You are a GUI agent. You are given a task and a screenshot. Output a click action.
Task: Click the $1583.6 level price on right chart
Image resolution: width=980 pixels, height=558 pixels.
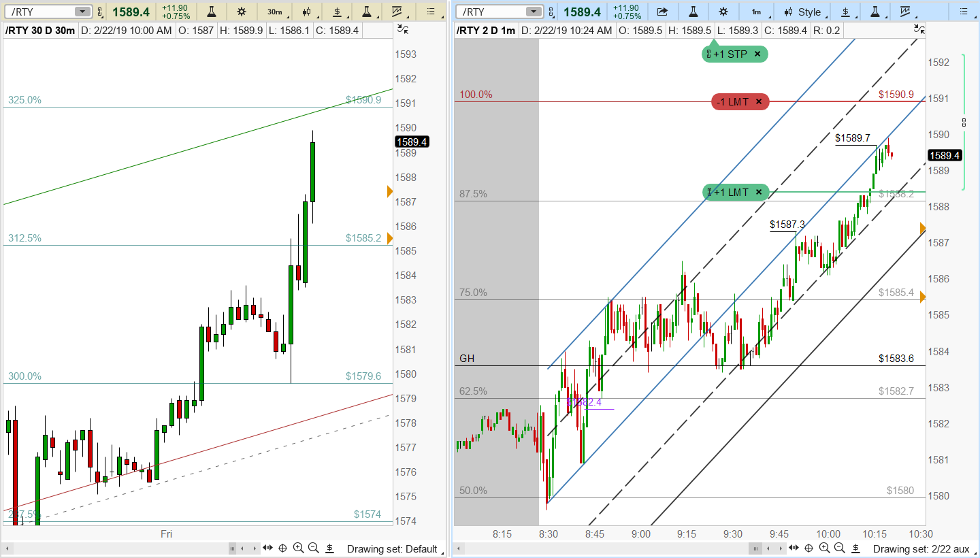pyautogui.click(x=896, y=358)
